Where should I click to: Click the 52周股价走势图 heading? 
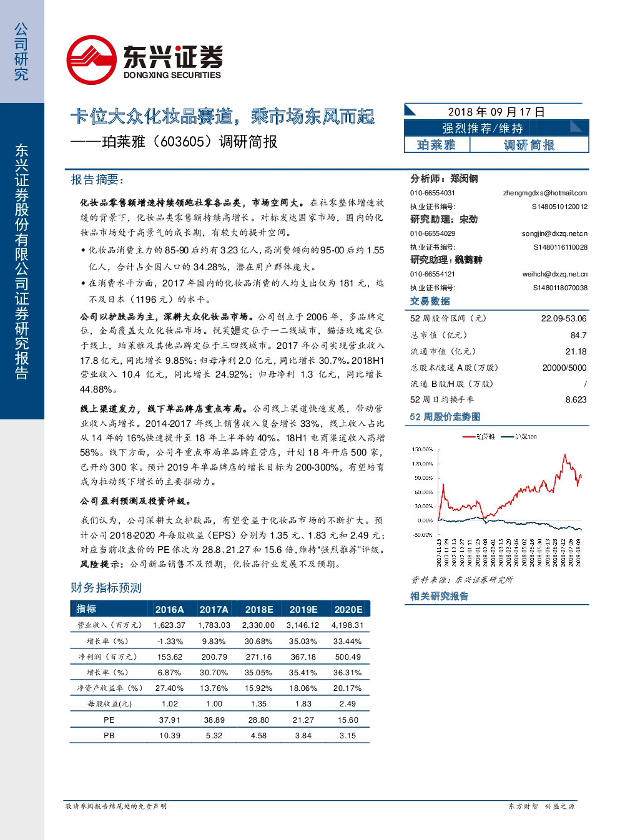point(445,416)
